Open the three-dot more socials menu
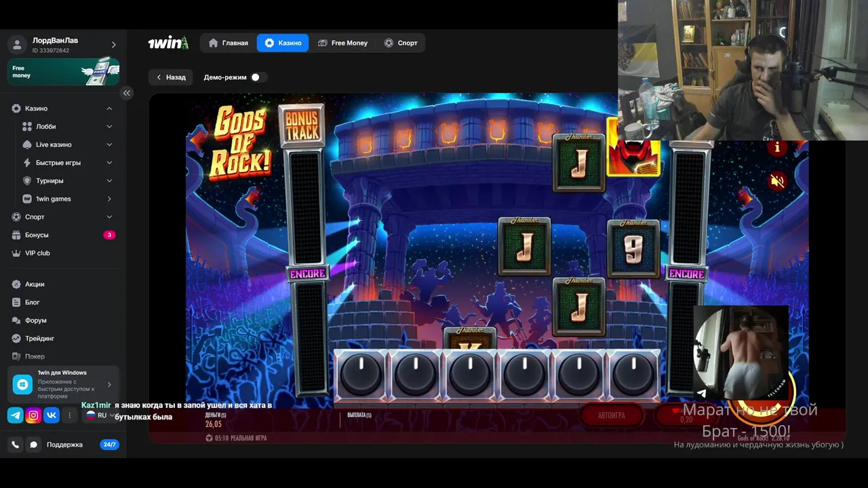Screen dimensions: 868x488 coord(70,415)
